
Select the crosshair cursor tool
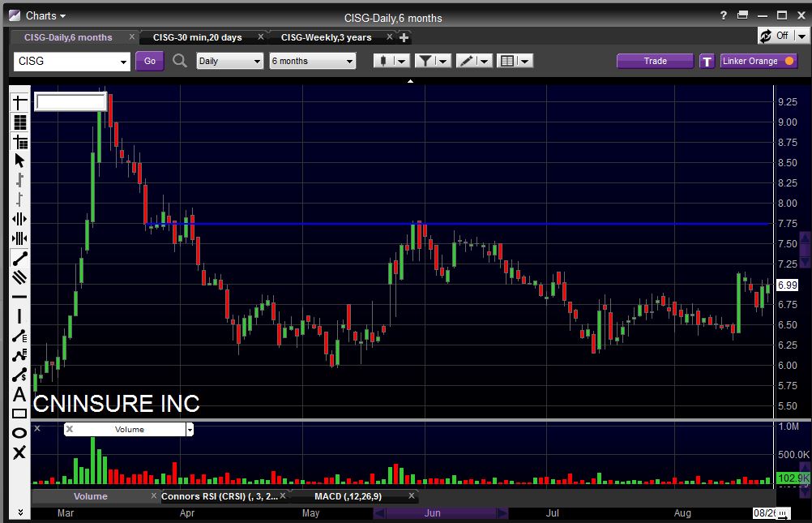click(x=19, y=102)
